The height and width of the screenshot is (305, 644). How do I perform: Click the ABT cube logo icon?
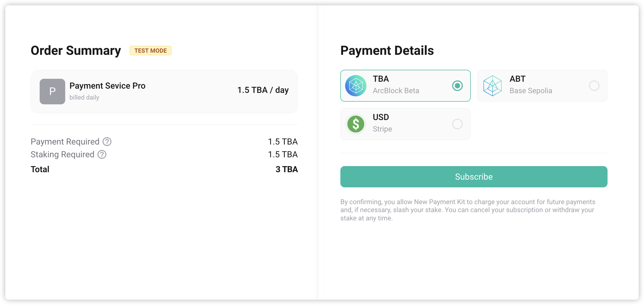[x=492, y=86]
